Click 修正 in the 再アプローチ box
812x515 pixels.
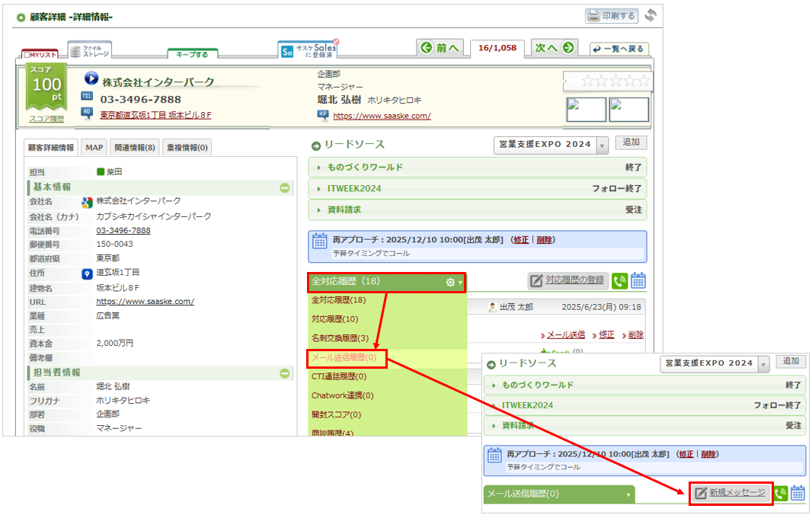(521, 240)
